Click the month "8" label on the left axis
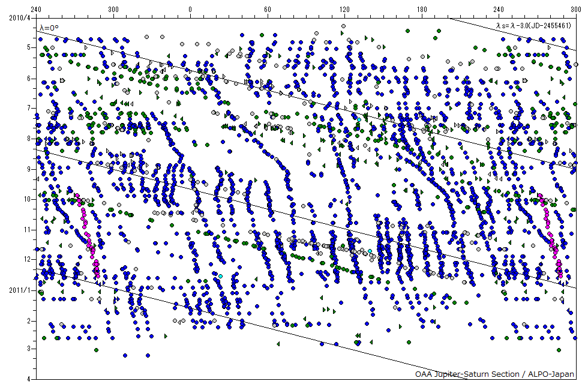The image size is (588, 390). [x=29, y=139]
